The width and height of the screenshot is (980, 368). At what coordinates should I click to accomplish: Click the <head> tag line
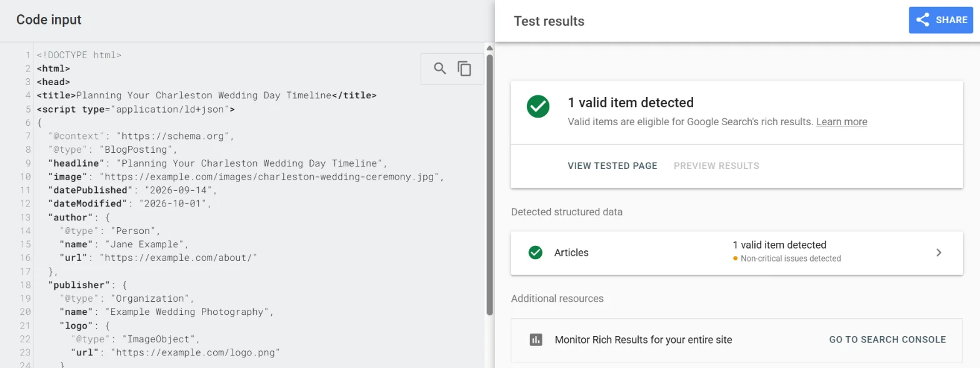(x=53, y=82)
